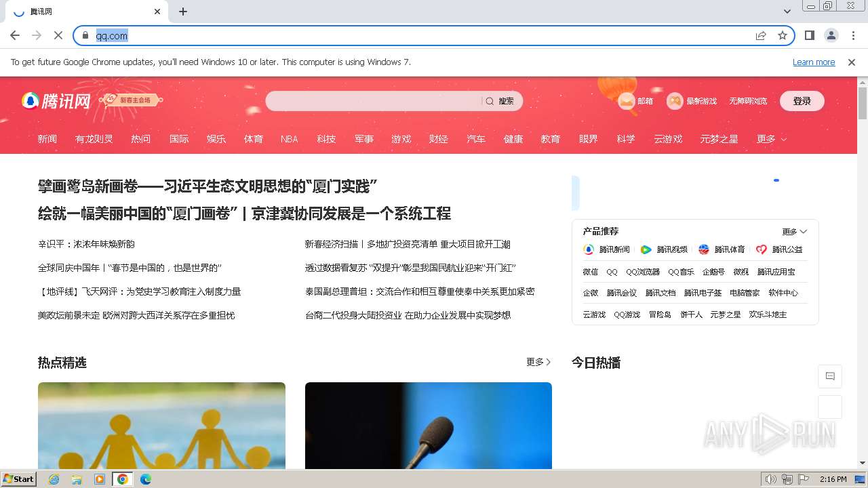
Task: Open a new Chrome tab
Action: tap(183, 12)
